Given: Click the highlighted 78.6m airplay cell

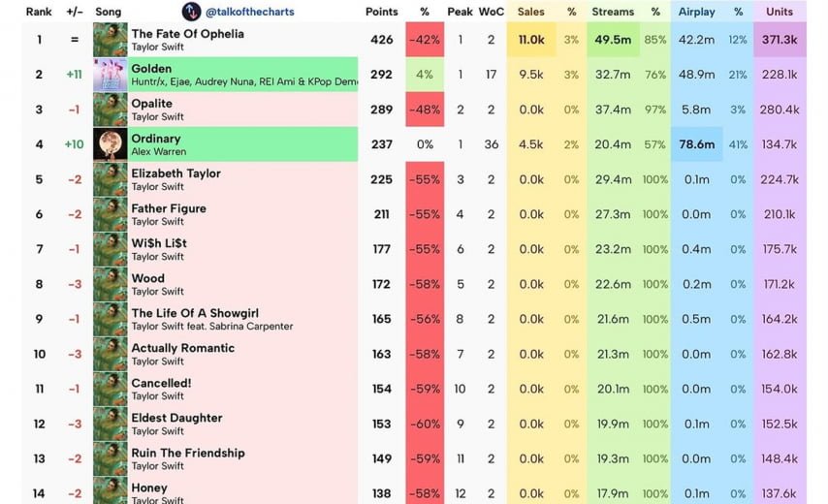Looking at the screenshot, I should point(695,144).
